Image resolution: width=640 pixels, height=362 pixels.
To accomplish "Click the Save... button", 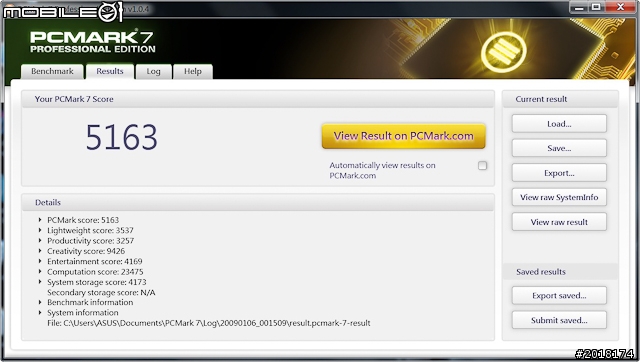I will coord(559,148).
